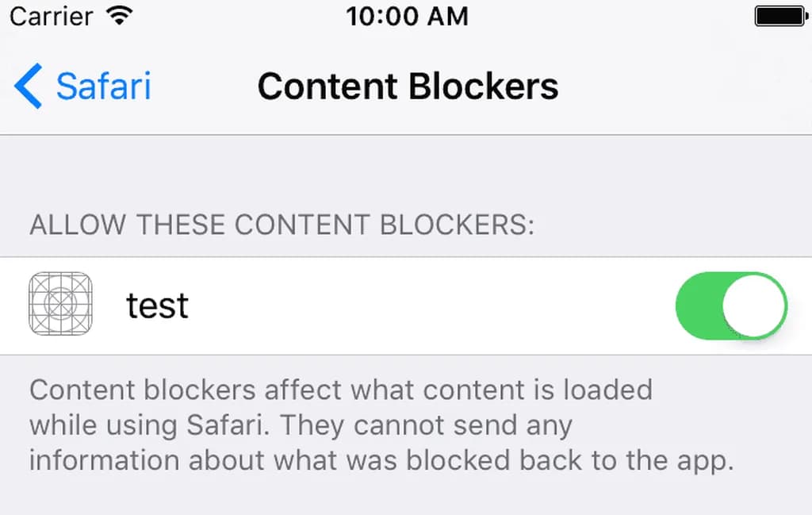Toggle the test content blocker switch
812x515 pixels.
[731, 306]
